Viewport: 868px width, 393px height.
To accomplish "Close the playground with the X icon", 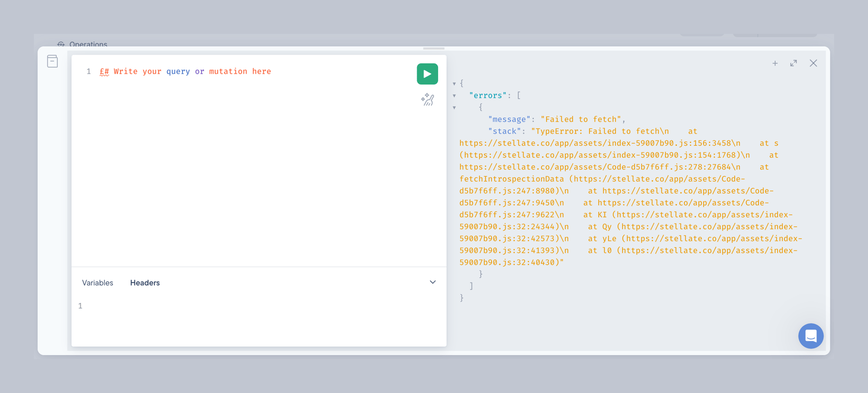I will pos(813,63).
